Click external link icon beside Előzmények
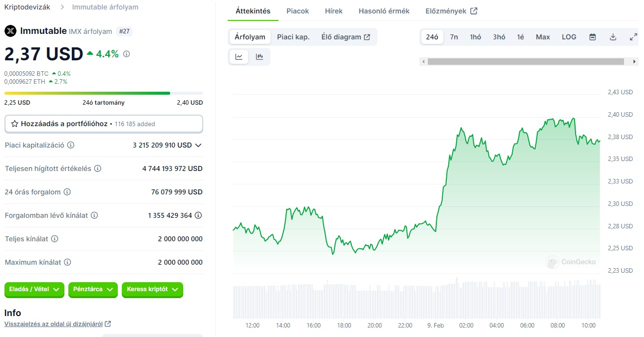 [x=474, y=11]
